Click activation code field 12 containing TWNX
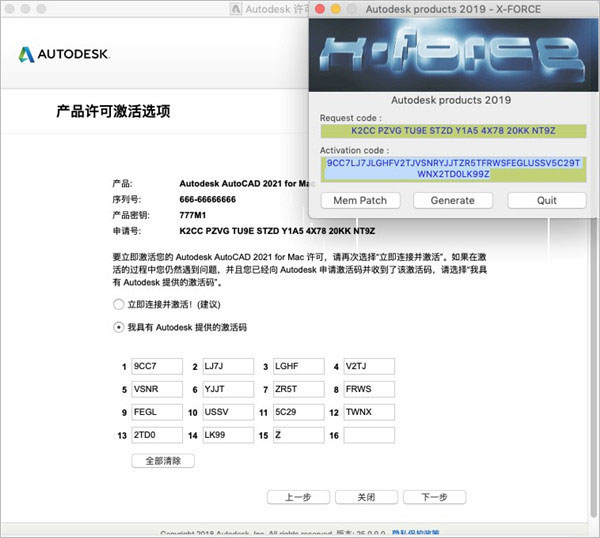The image size is (600, 538). click(369, 412)
